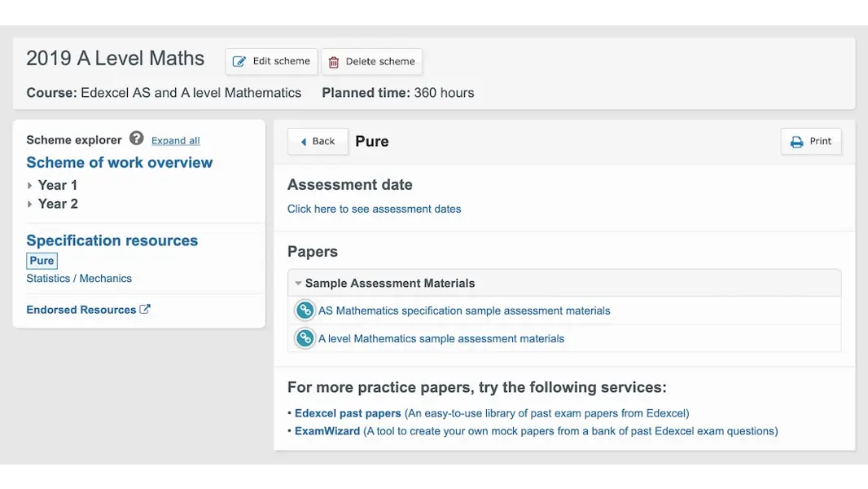Click the Assessment date heading
This screenshot has height=489, width=868.
point(350,185)
